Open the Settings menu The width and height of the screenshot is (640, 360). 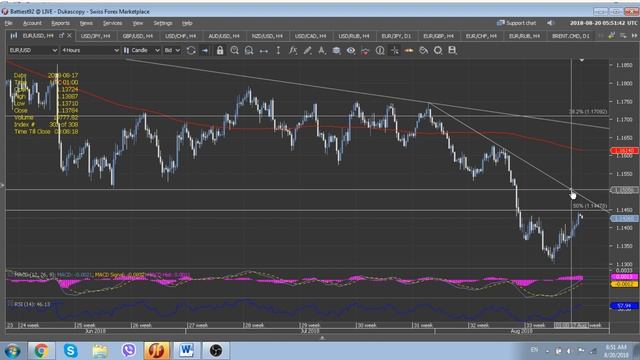(163, 23)
